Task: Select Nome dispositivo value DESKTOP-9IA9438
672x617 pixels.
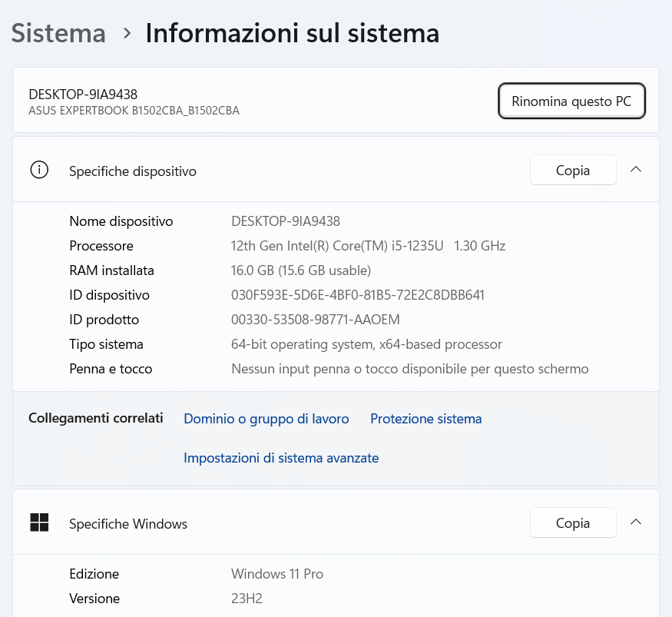Action: [286, 221]
